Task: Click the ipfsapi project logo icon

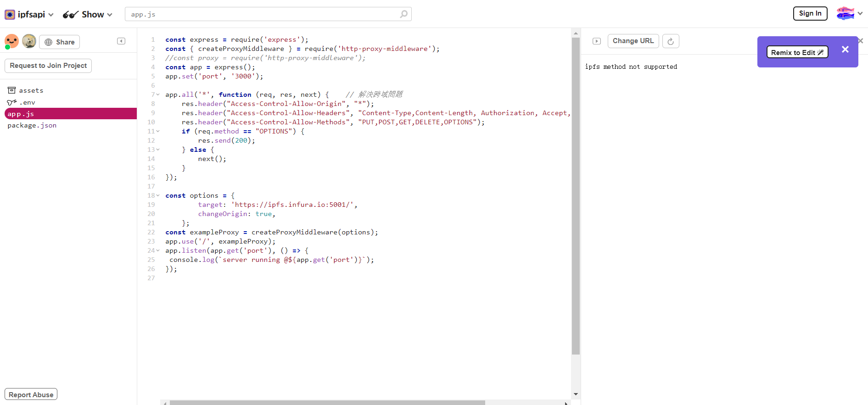Action: [x=10, y=15]
